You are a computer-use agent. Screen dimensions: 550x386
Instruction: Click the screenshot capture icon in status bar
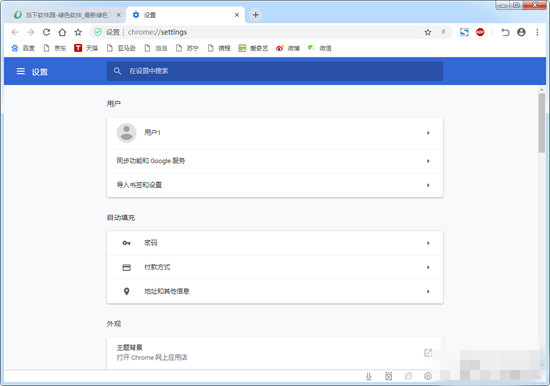point(389,376)
